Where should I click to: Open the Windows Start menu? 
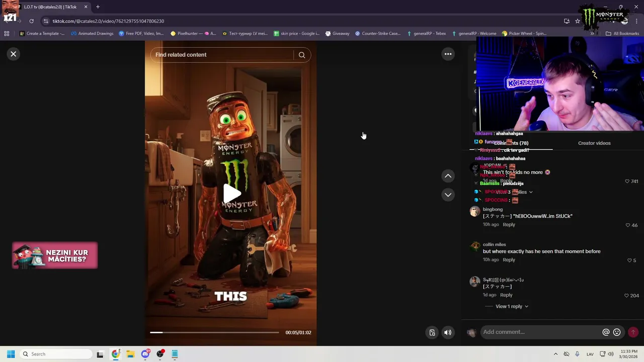pos(11,354)
